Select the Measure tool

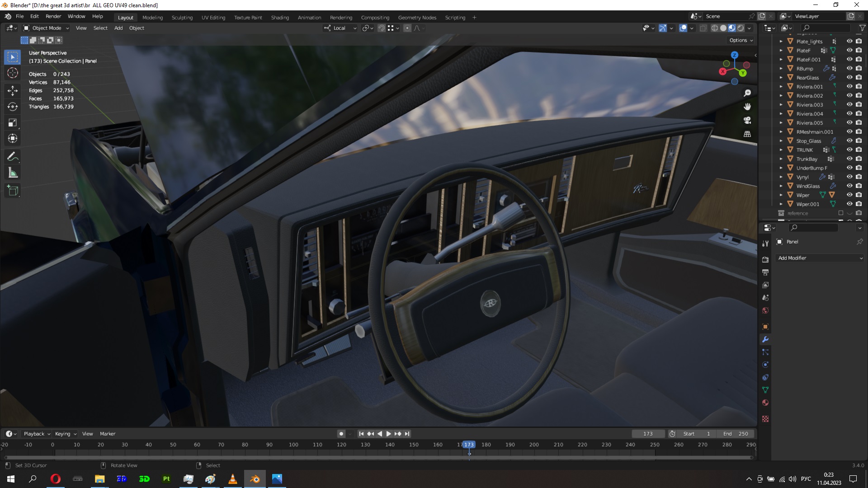point(13,173)
